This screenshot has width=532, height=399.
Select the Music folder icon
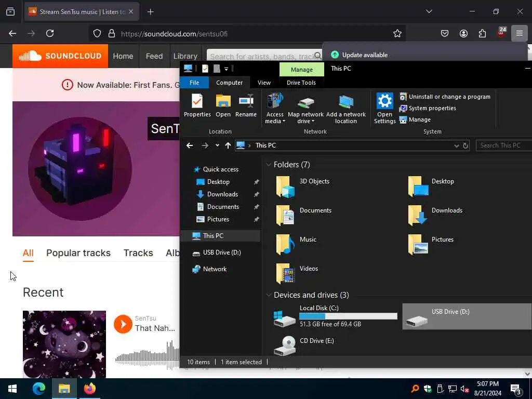pyautogui.click(x=285, y=244)
